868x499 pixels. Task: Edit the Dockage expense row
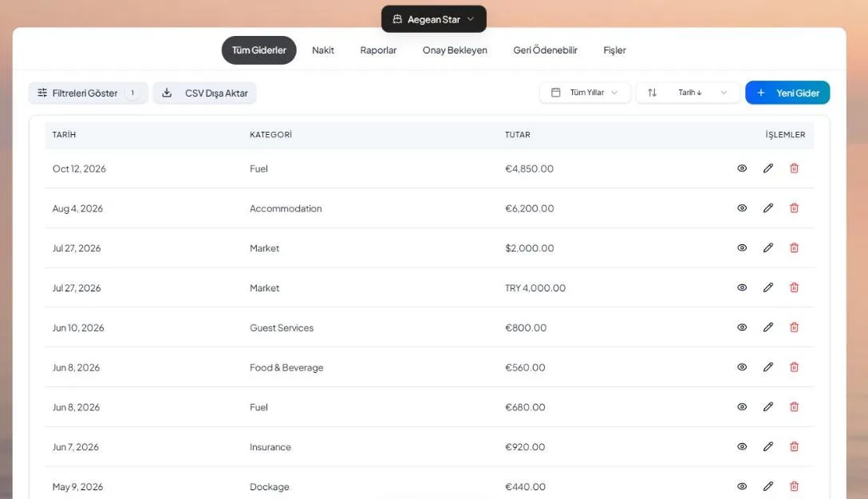click(x=767, y=486)
